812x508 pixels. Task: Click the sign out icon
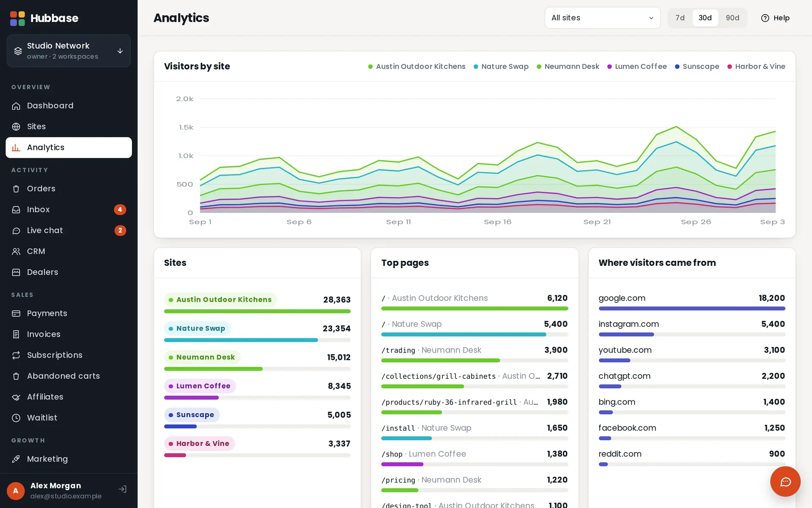123,489
